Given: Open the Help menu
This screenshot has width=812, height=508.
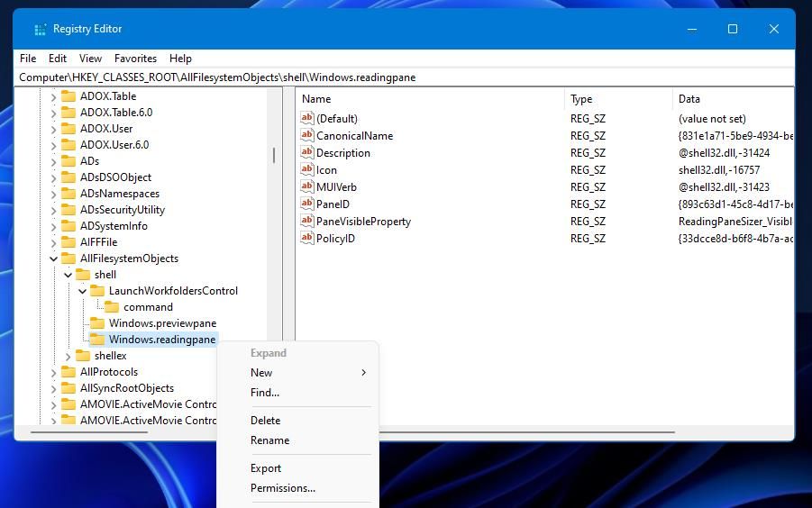Looking at the screenshot, I should (x=180, y=59).
